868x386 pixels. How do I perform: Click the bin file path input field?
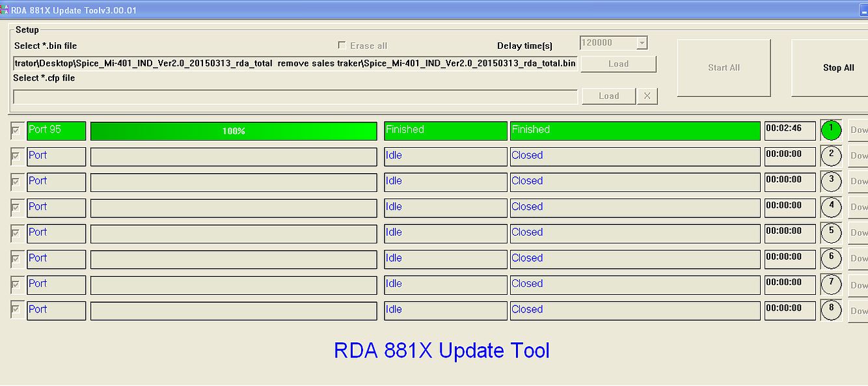click(293, 63)
